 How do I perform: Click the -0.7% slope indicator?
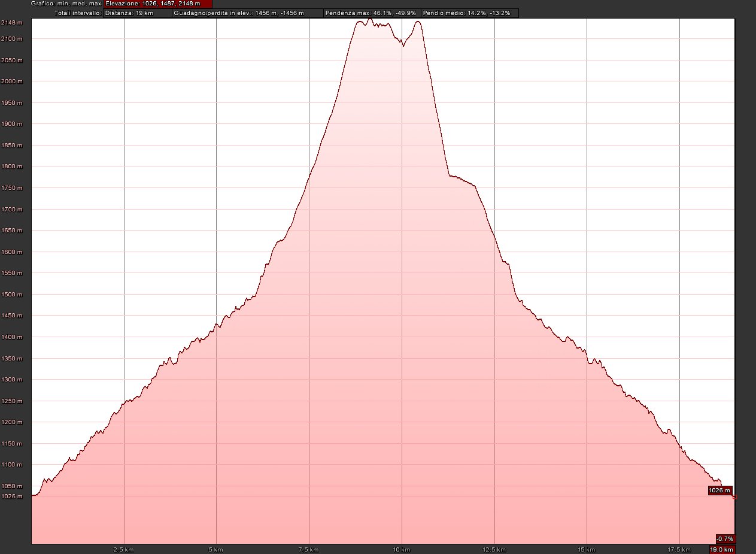coord(724,538)
